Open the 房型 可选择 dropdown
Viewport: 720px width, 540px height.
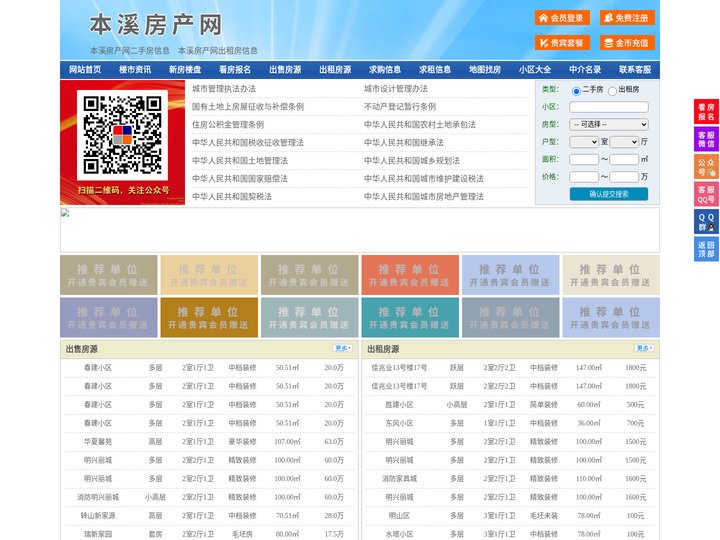[x=609, y=124]
